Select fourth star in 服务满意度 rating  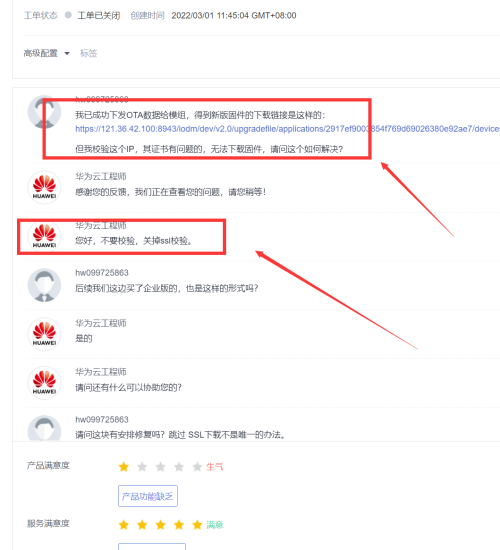179,525
